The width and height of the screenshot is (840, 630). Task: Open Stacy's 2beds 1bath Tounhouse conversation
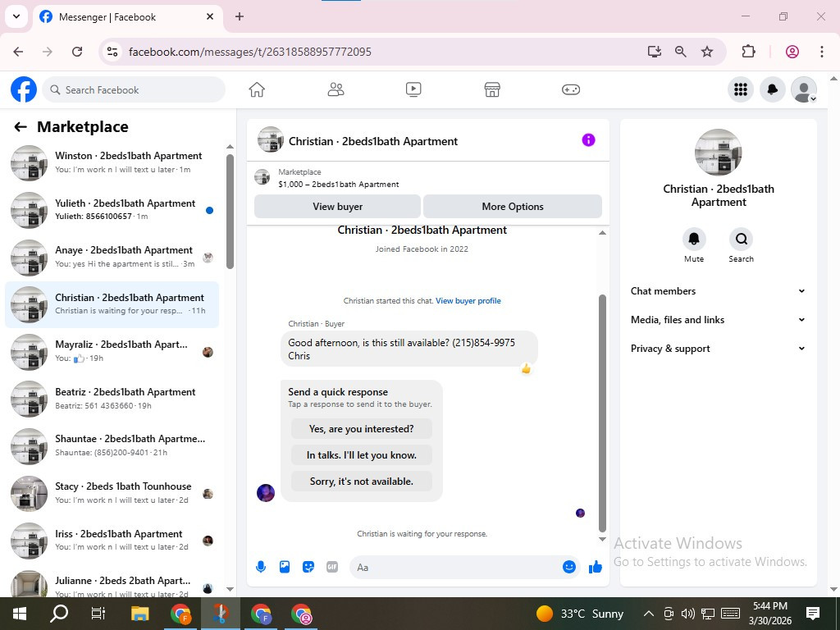click(x=112, y=493)
